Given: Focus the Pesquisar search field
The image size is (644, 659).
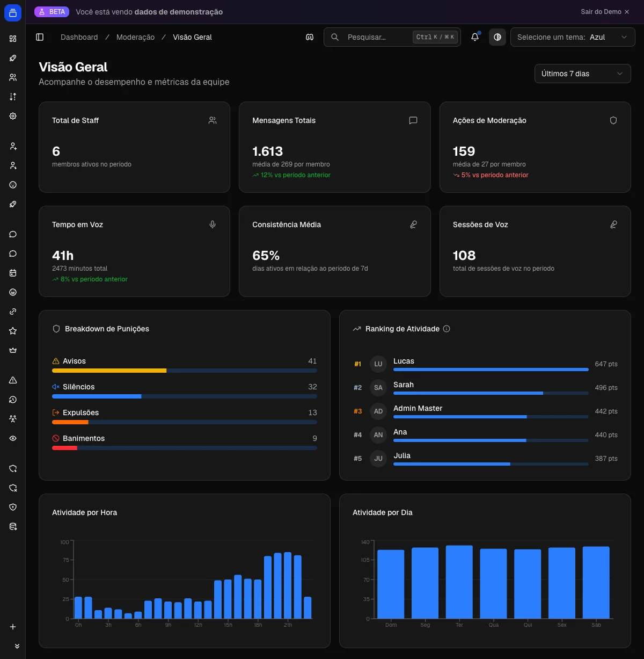Looking at the screenshot, I should point(392,37).
